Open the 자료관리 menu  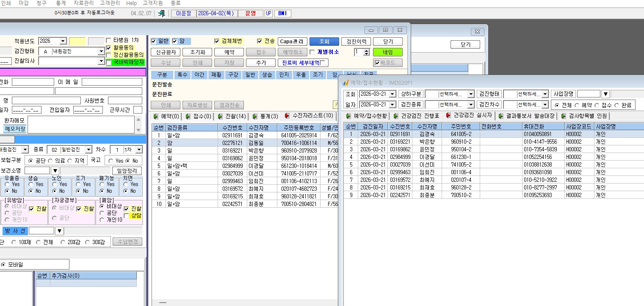point(83,3)
